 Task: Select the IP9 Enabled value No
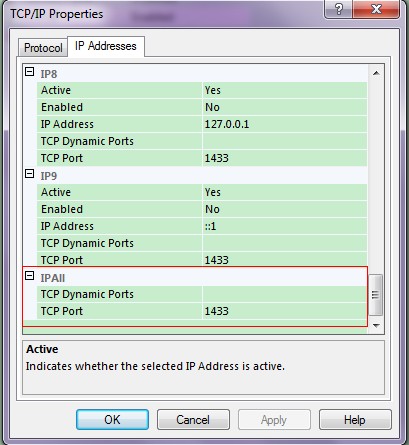pos(285,209)
